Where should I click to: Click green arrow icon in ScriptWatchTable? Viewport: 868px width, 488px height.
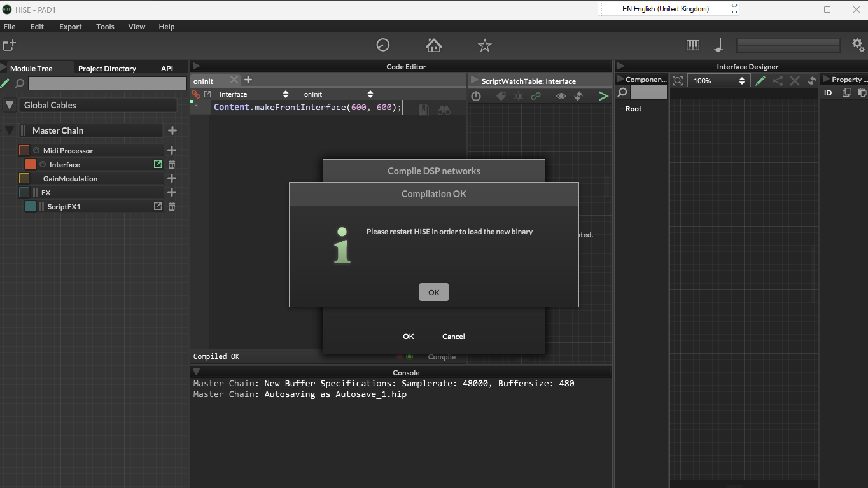tap(603, 96)
